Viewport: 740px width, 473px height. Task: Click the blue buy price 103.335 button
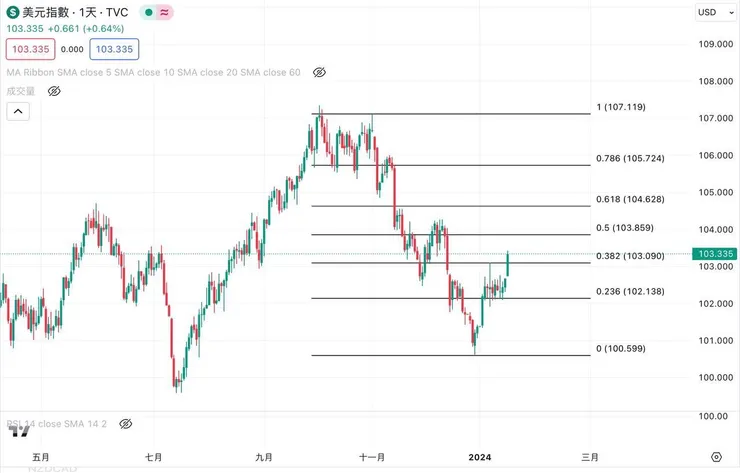tap(114, 48)
